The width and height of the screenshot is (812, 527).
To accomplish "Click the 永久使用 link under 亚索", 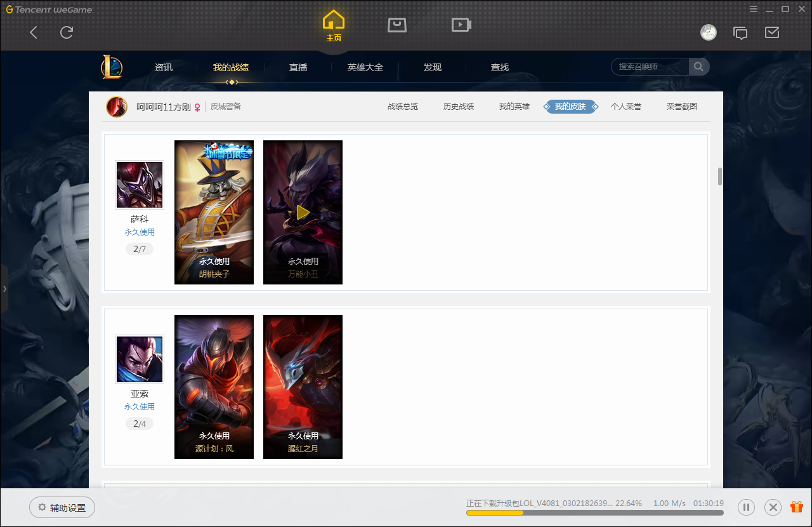I will 140,407.
